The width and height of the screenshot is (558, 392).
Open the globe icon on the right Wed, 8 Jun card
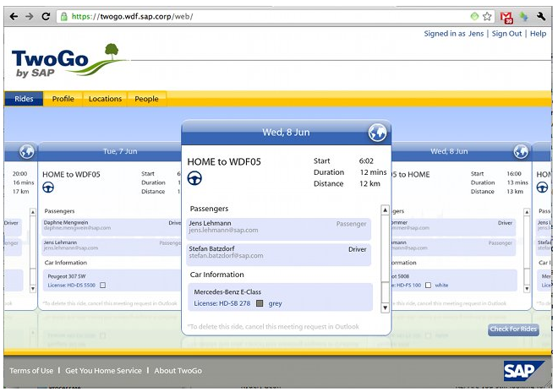click(x=521, y=151)
